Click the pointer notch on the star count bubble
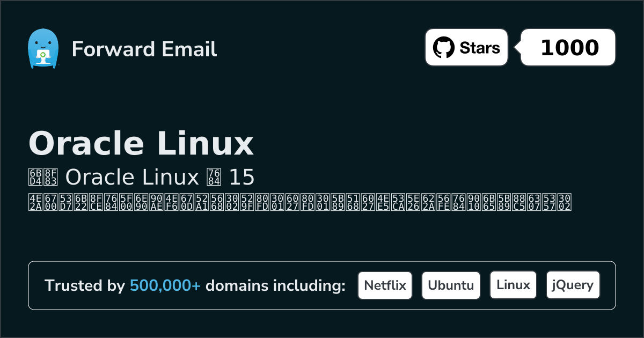Screen dimensions: 644x338 518,48
